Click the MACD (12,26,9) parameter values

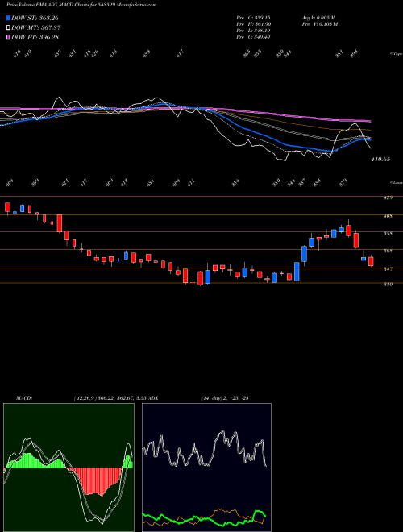[x=110, y=398]
